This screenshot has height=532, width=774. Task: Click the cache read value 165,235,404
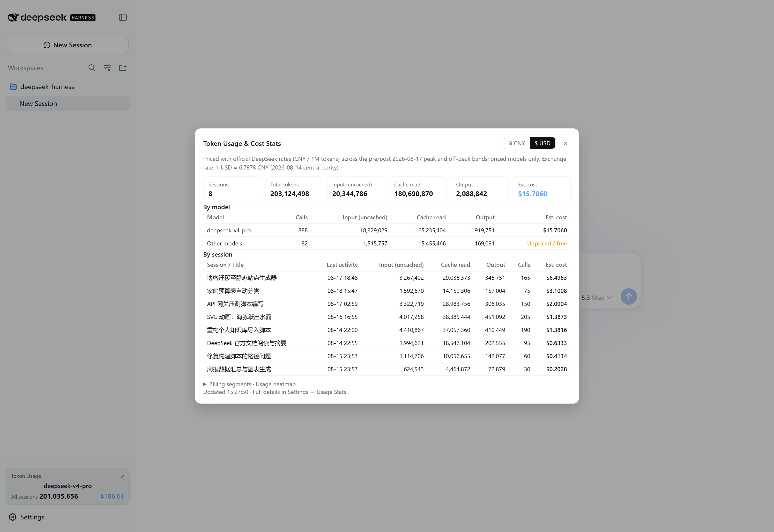pos(430,230)
